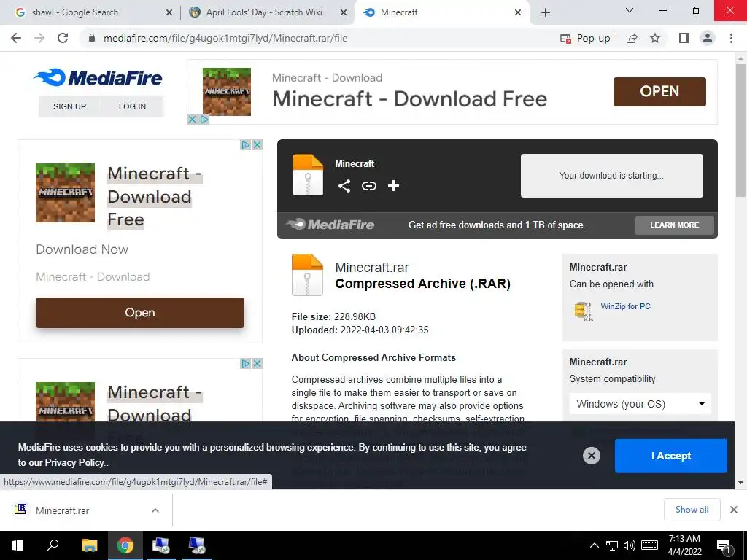747x560 pixels.
Task: Close the top banner ad X icon
Action: pos(192,119)
